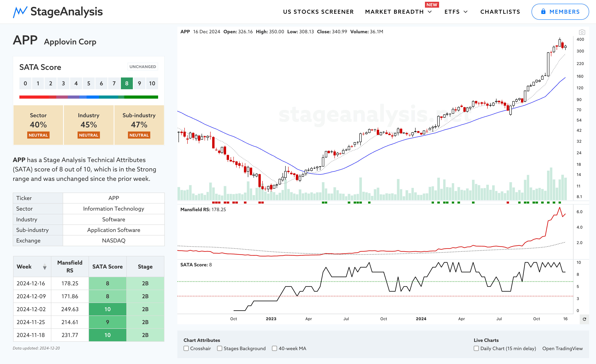Click the Mansfield RS column header
This screenshot has height=364, width=596.
click(70, 266)
